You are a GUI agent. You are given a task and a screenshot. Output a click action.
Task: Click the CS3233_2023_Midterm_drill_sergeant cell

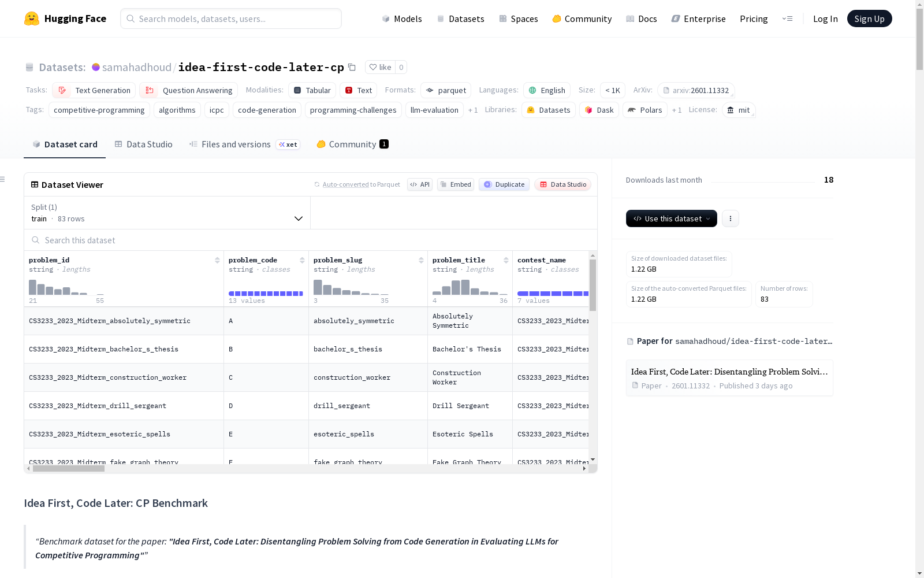point(124,406)
